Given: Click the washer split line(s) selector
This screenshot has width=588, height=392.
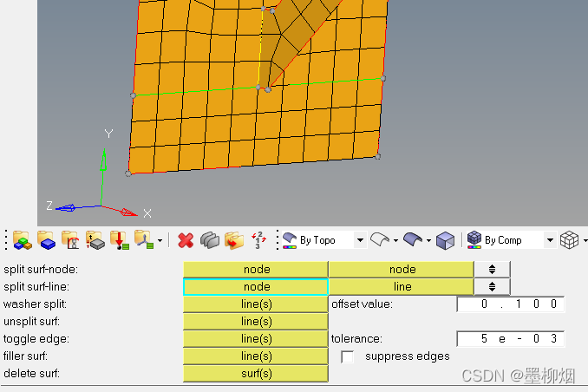Looking at the screenshot, I should pos(256,304).
